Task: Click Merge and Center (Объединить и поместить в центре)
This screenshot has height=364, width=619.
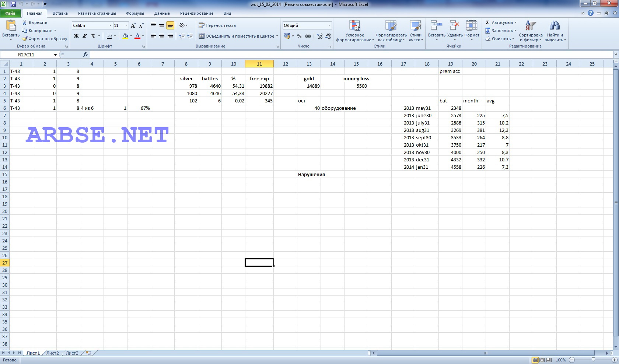Action: (236, 36)
